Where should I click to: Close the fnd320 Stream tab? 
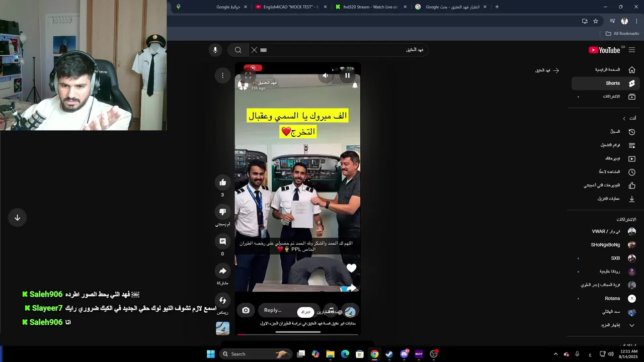click(x=405, y=7)
